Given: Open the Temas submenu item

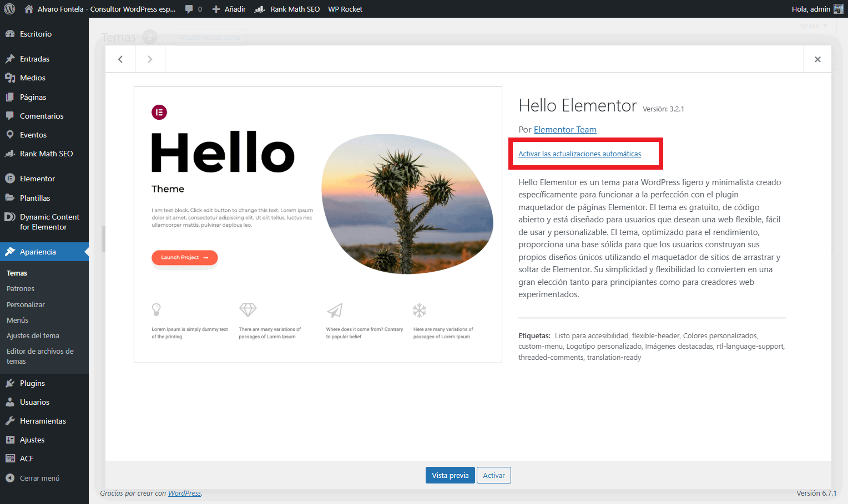Looking at the screenshot, I should point(17,273).
